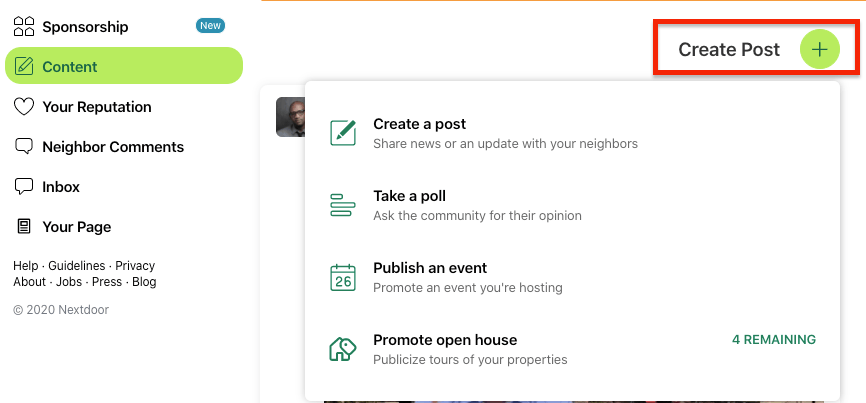
Task: Click the profile photo thumbnail
Action: 290,117
